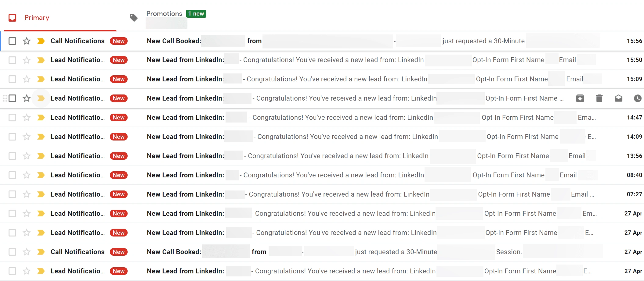644x281 pixels.
Task: Snooze the hovered email with clock icon
Action: 638,98
